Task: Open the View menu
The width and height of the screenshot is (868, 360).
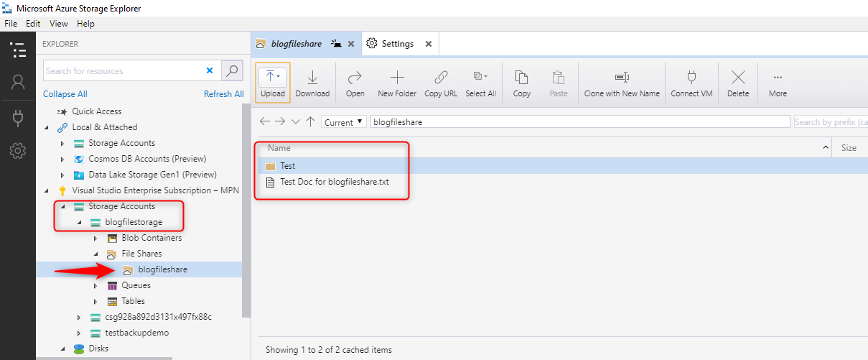Action: (59, 24)
